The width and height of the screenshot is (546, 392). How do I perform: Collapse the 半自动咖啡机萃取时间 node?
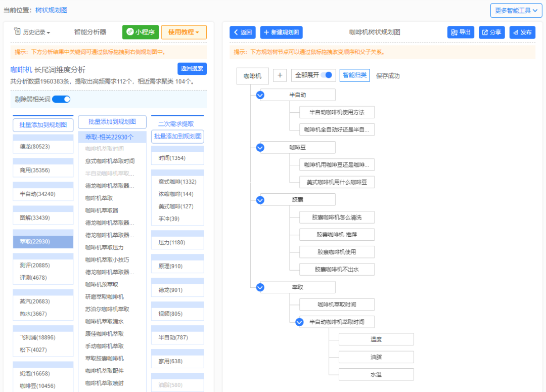pyautogui.click(x=299, y=322)
